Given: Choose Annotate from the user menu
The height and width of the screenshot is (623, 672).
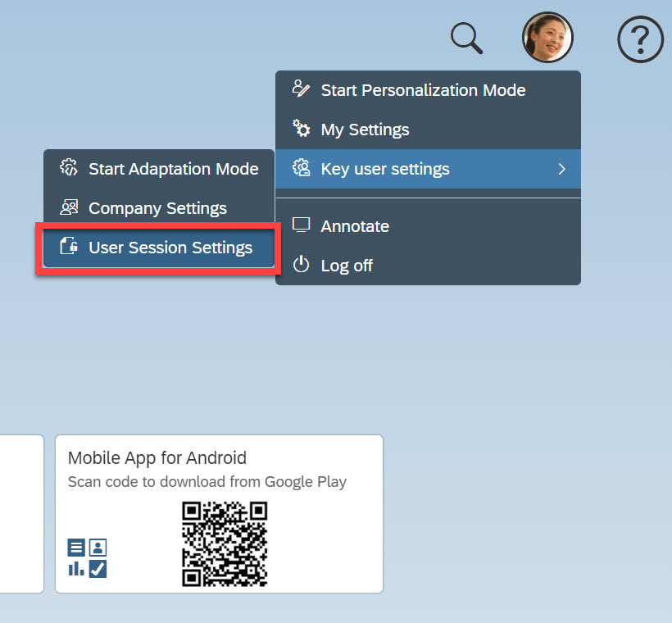Looking at the screenshot, I should tap(428, 226).
